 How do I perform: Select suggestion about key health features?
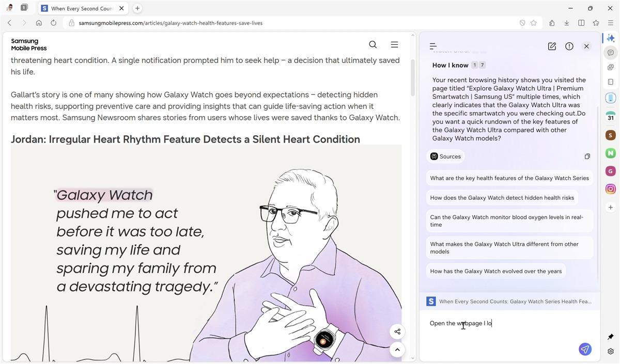[x=509, y=178]
